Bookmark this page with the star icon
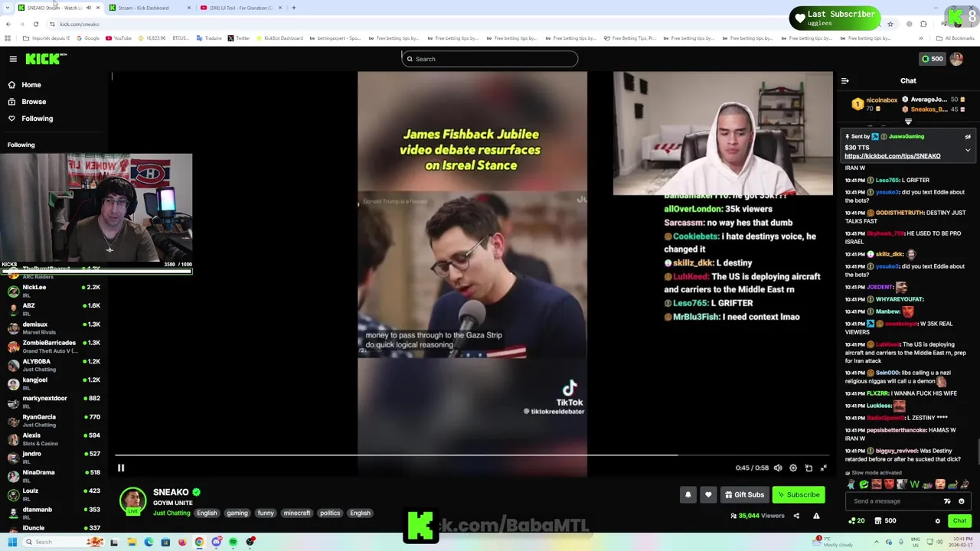980x551 pixels. (x=890, y=24)
